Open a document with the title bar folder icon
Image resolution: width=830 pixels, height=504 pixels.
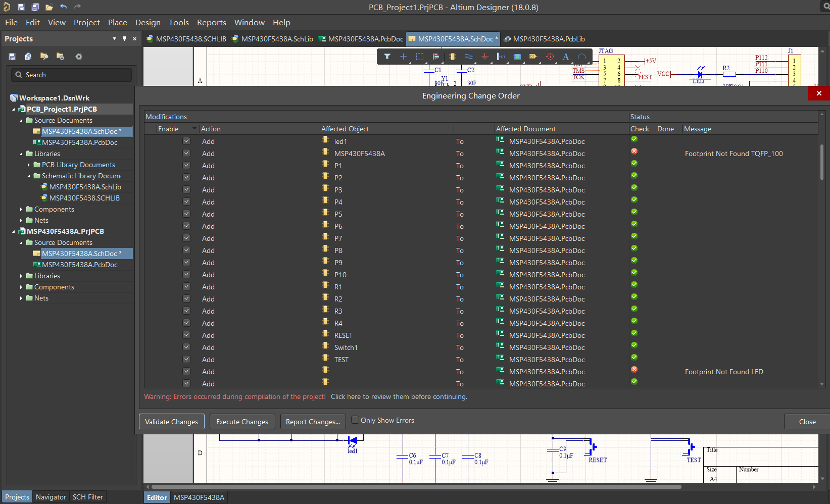coord(49,7)
